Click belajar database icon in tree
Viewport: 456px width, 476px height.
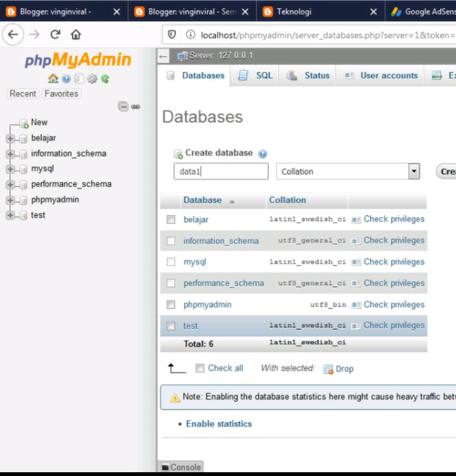23,139
